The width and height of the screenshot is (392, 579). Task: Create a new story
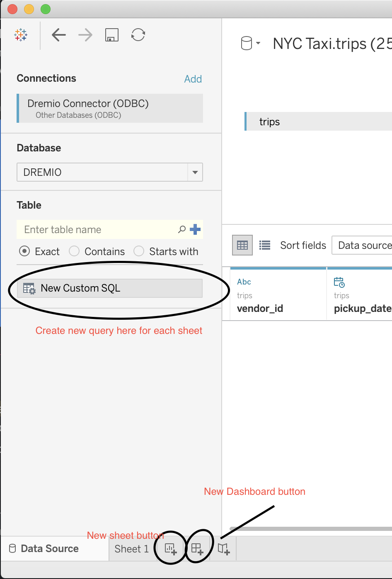224,549
